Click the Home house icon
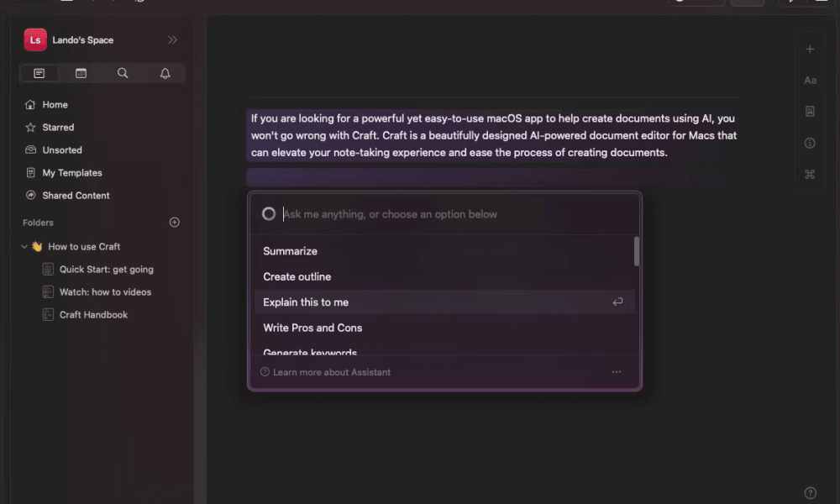840x504 pixels. pyautogui.click(x=30, y=105)
